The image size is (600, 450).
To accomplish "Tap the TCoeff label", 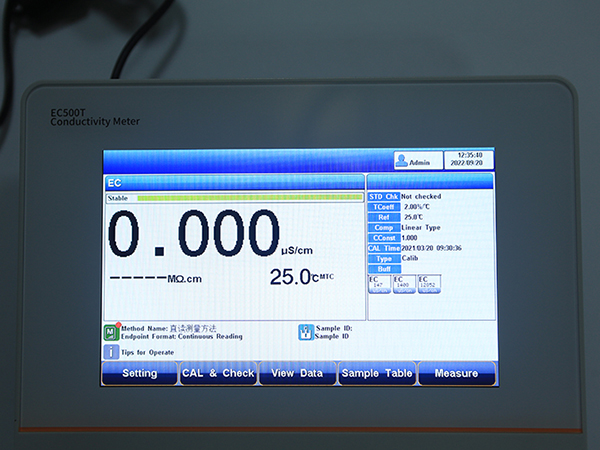I will pyautogui.click(x=384, y=207).
